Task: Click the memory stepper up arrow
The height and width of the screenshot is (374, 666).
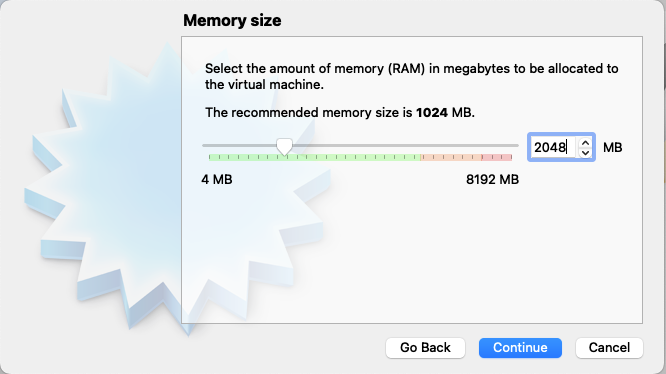Action: pyautogui.click(x=585, y=143)
